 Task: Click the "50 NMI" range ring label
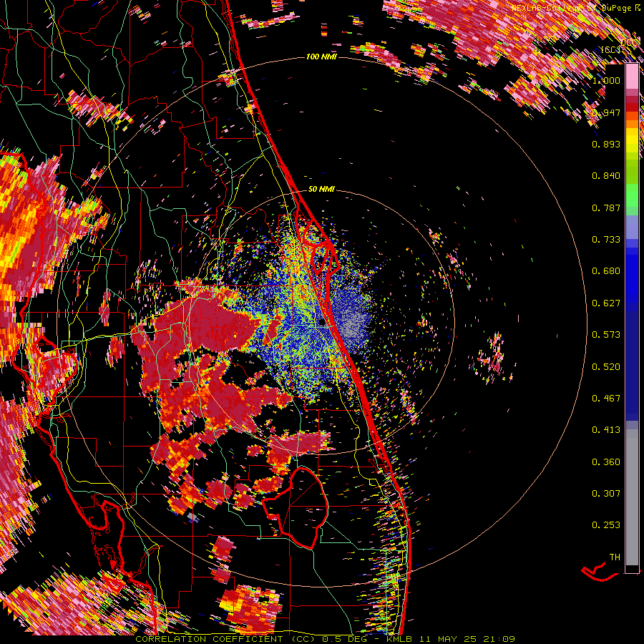click(321, 190)
